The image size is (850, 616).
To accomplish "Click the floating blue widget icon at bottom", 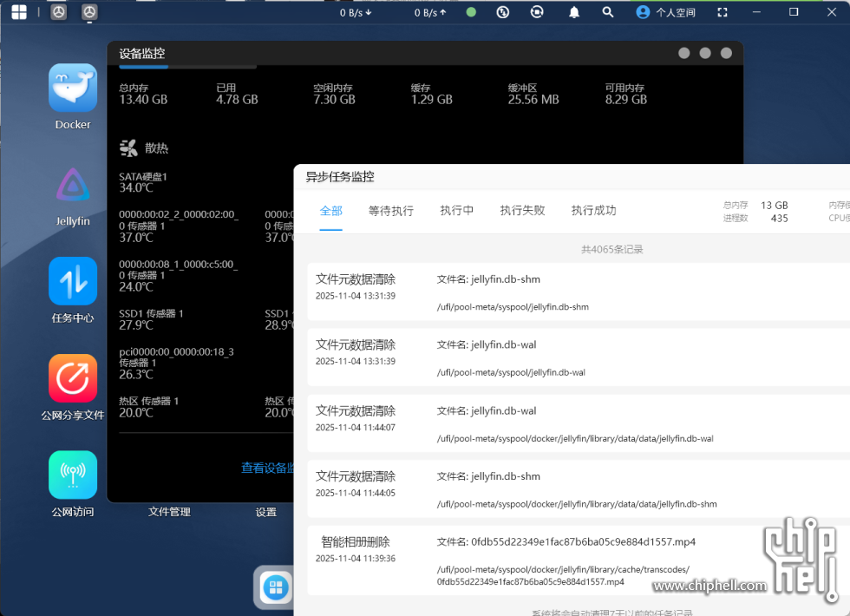I will [x=274, y=587].
